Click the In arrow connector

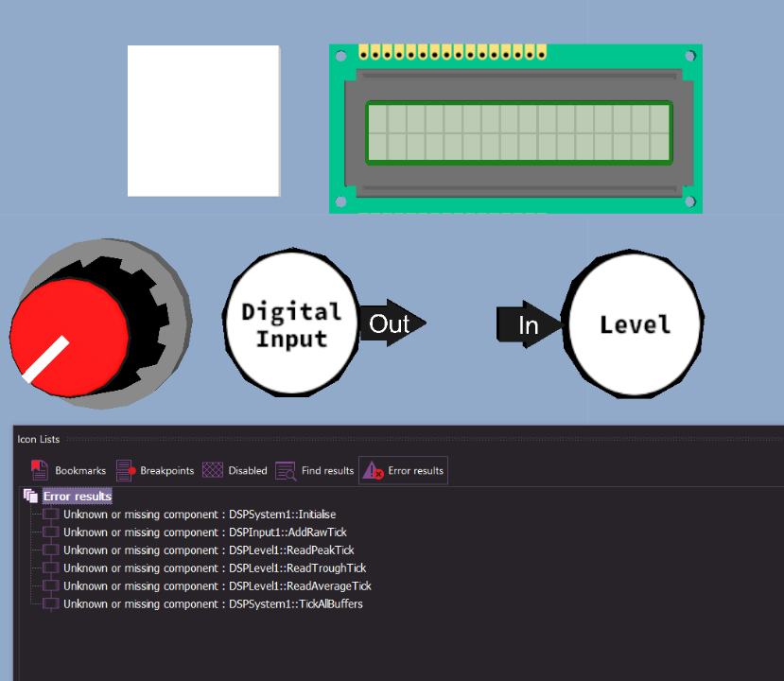click(529, 325)
